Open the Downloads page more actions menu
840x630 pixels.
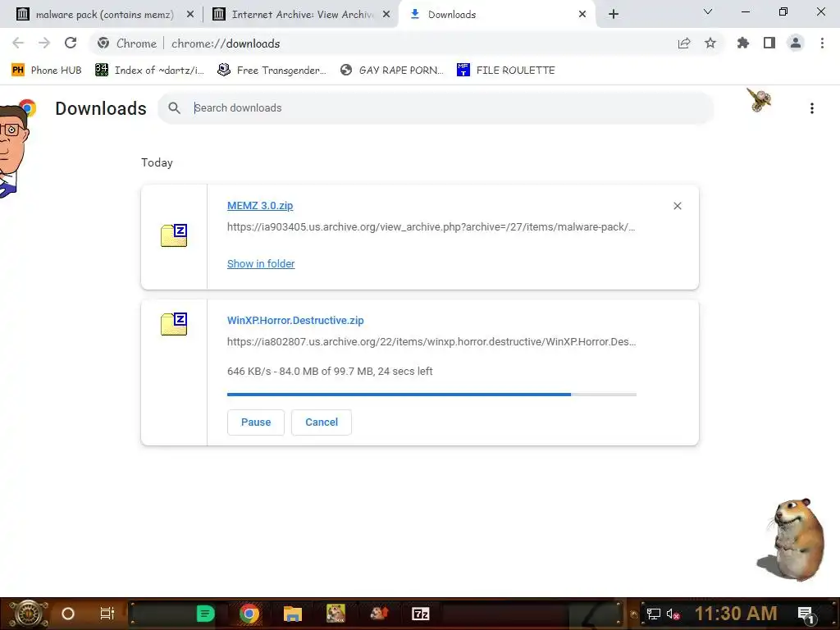click(812, 108)
